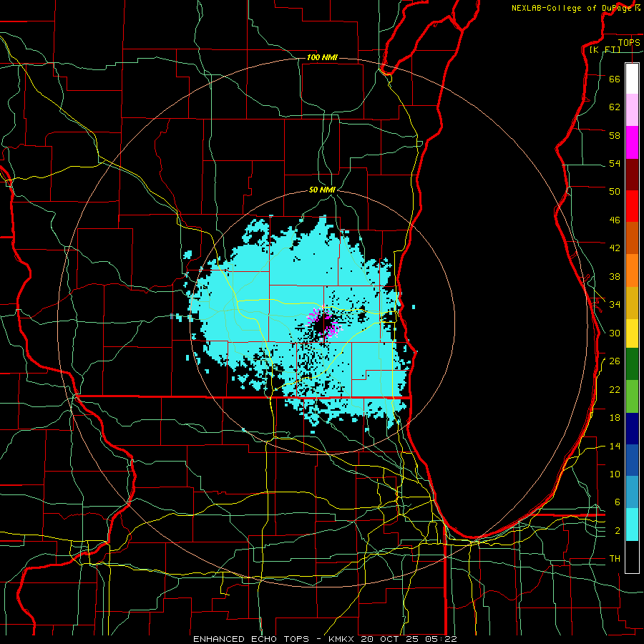This screenshot has width=644, height=644.
Task: Click the legend value "38"
Action: pyautogui.click(x=615, y=276)
